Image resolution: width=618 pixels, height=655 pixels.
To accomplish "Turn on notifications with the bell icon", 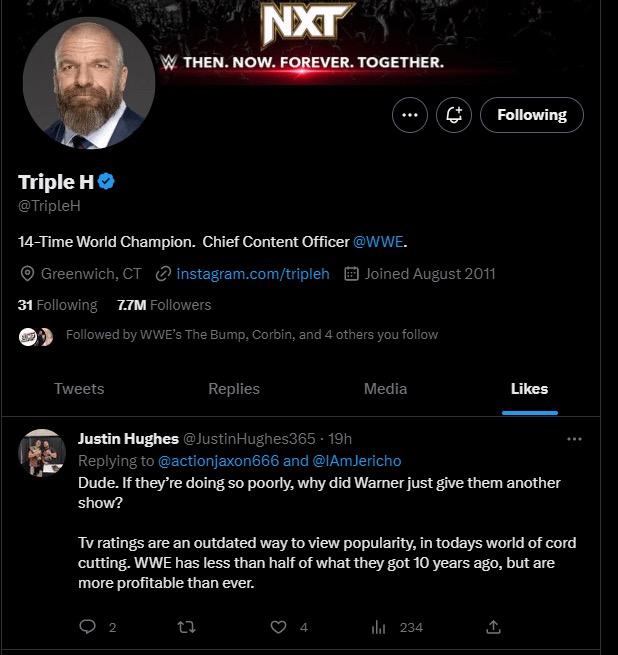I will coord(454,115).
